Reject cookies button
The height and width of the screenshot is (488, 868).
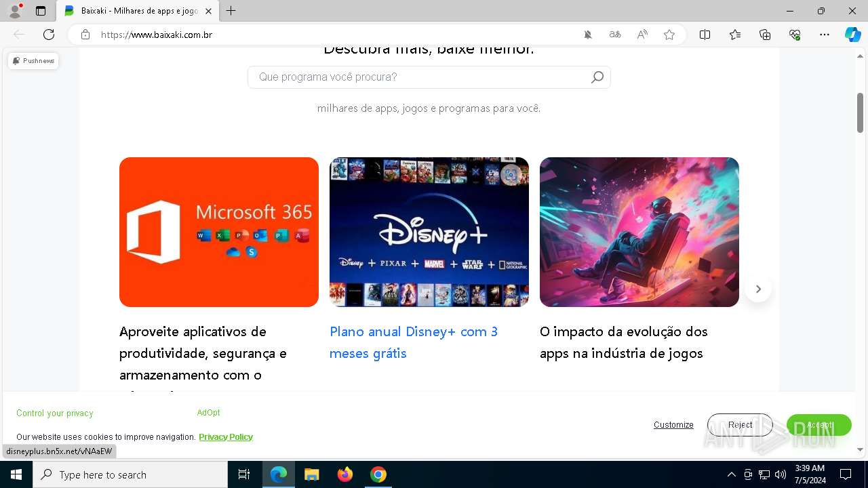coord(740,425)
